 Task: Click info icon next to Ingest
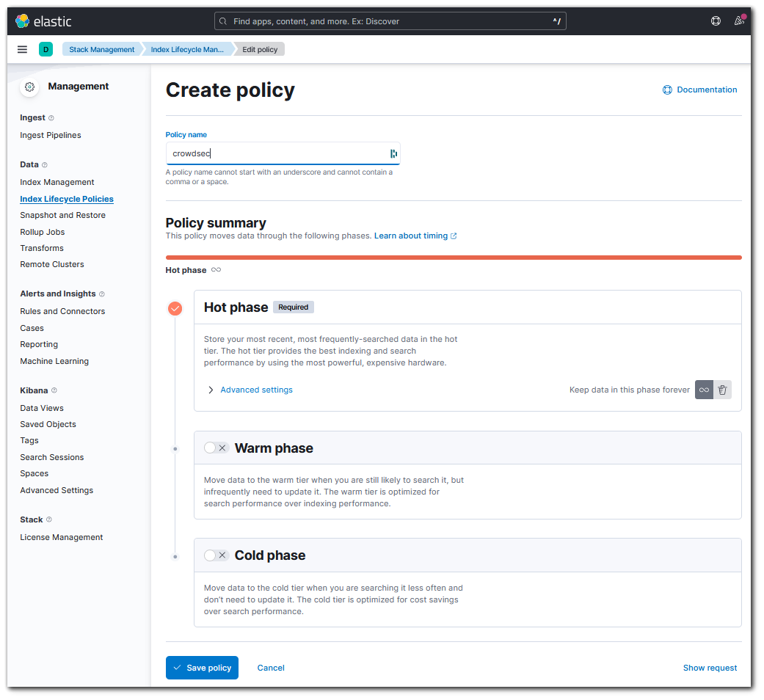[x=51, y=118]
